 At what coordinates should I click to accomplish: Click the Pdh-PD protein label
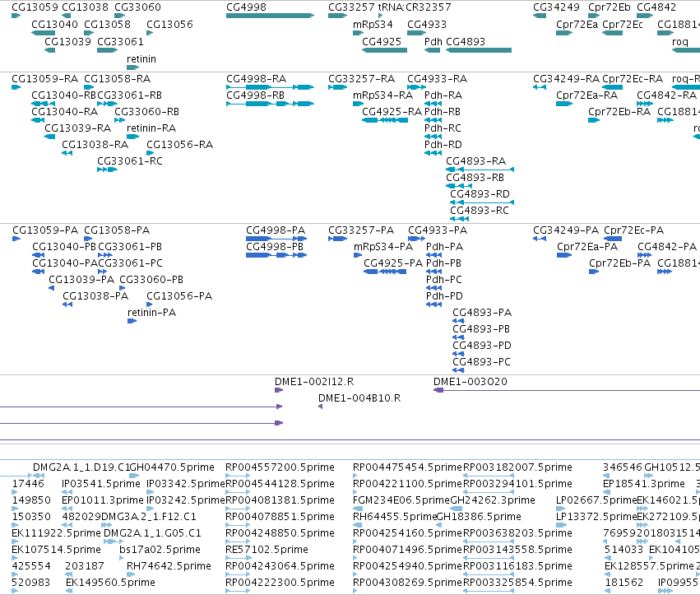(444, 295)
